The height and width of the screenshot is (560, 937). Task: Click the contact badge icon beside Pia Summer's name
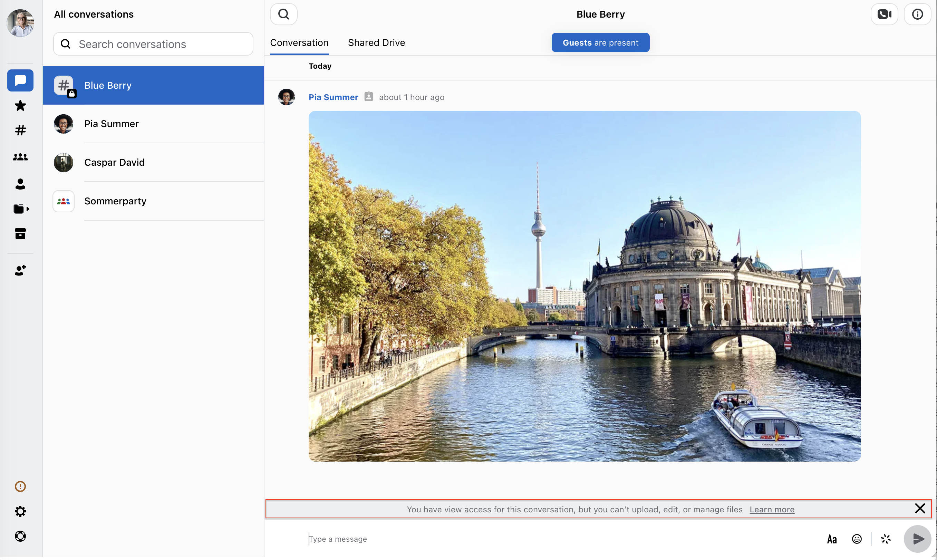tap(369, 97)
